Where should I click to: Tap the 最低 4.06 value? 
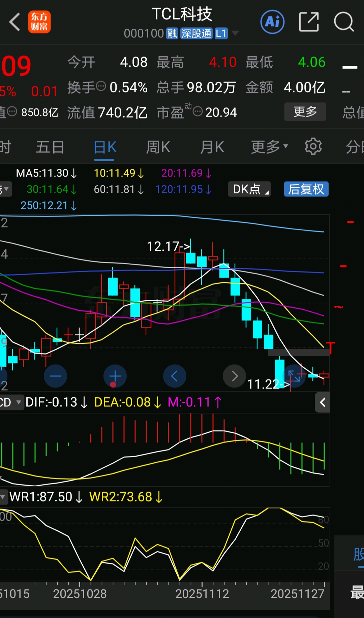tap(311, 62)
